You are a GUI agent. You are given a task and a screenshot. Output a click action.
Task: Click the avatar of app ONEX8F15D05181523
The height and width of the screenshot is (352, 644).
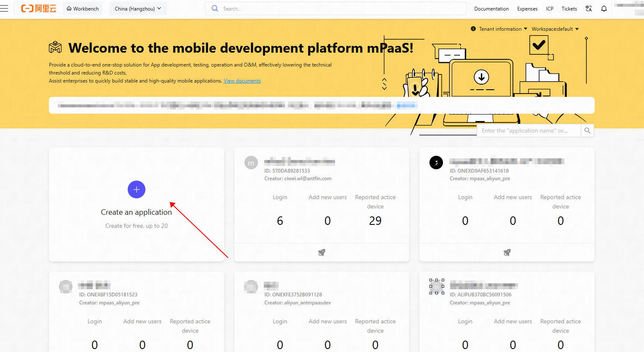66,287
